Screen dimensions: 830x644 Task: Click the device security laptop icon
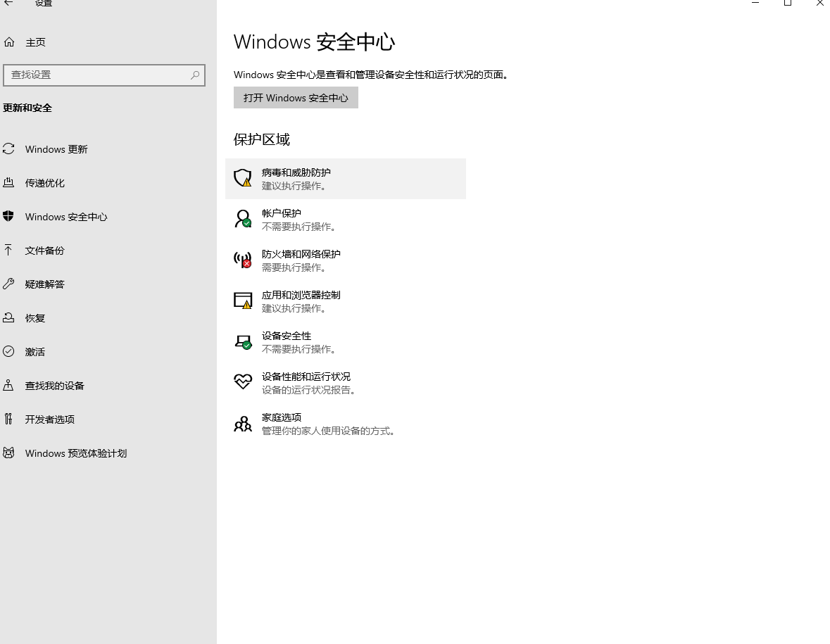tap(243, 342)
